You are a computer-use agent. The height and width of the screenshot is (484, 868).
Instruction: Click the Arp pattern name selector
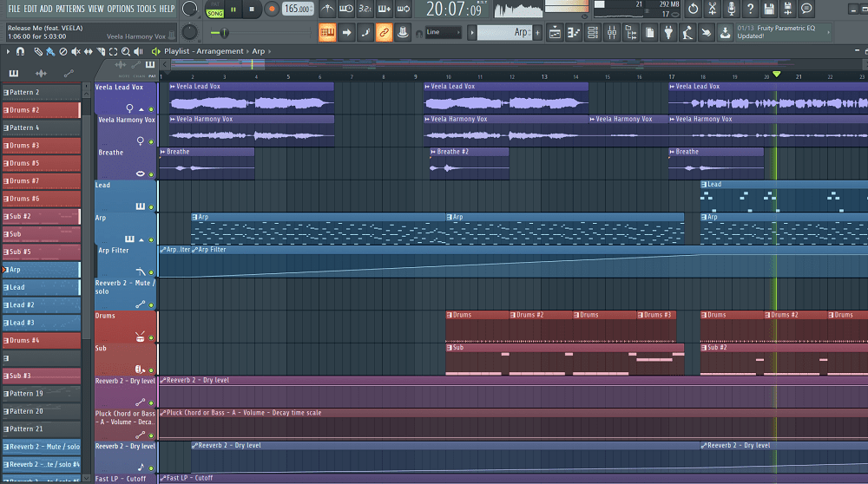click(x=504, y=33)
